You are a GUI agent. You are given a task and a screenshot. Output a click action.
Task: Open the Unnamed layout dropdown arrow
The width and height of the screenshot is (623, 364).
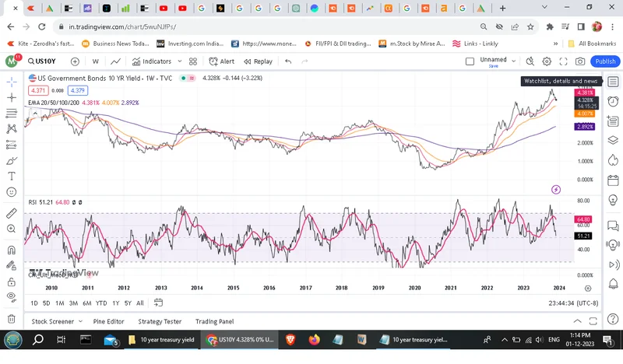pos(513,61)
